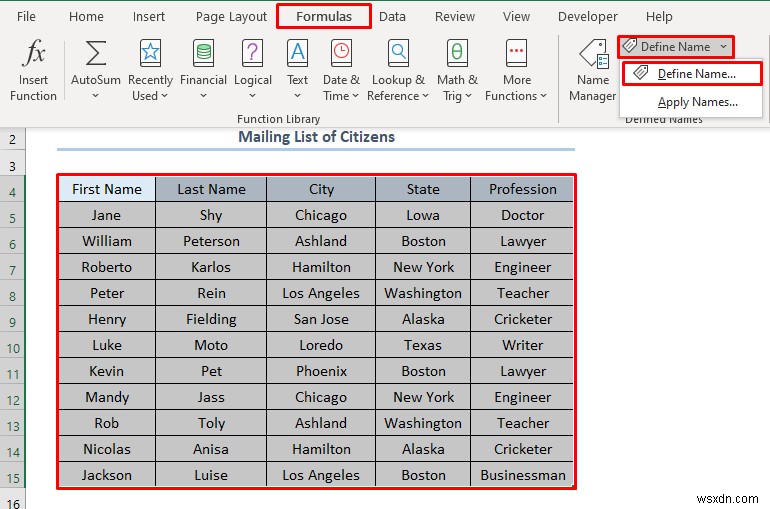Expand the Date & Time dropdown arrow
Image resolution: width=770 pixels, height=509 pixels.
(x=356, y=96)
